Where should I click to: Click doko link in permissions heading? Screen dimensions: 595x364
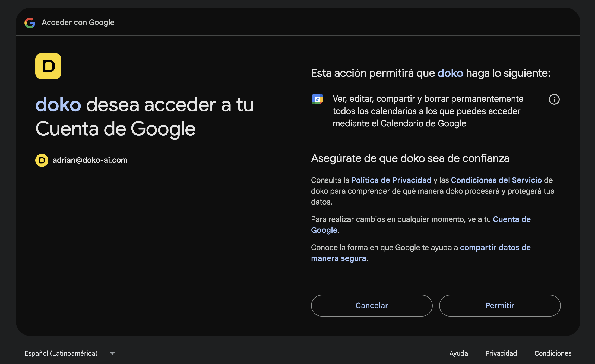pos(450,73)
